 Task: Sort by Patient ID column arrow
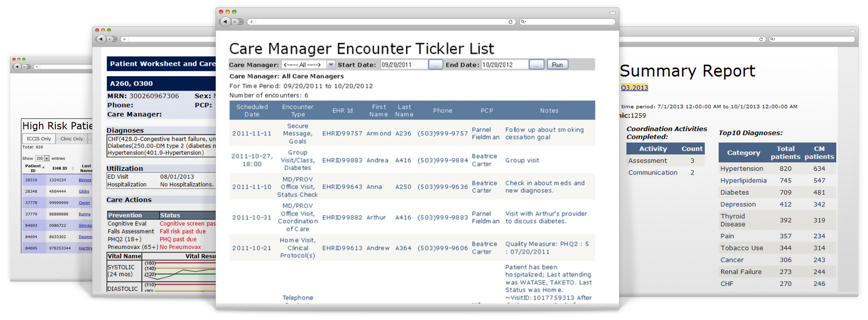pyautogui.click(x=43, y=167)
